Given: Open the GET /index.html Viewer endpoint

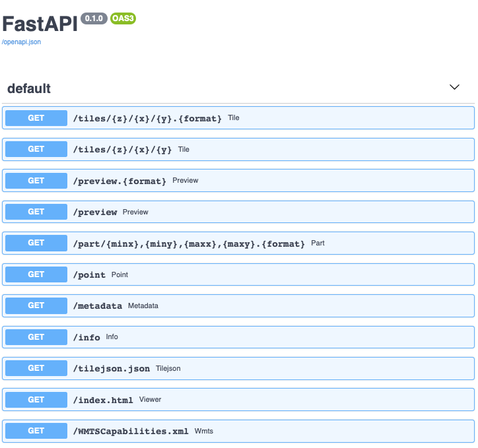Looking at the screenshot, I should point(238,400).
